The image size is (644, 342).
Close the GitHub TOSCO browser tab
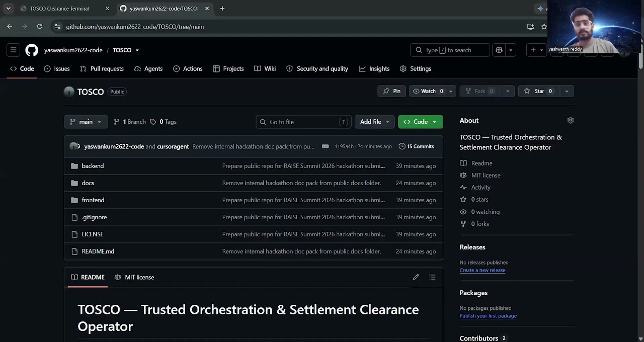[207, 9]
